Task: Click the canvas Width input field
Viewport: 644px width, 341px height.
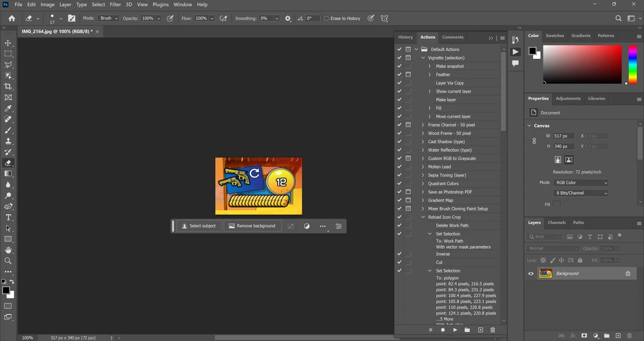Action: (564, 136)
